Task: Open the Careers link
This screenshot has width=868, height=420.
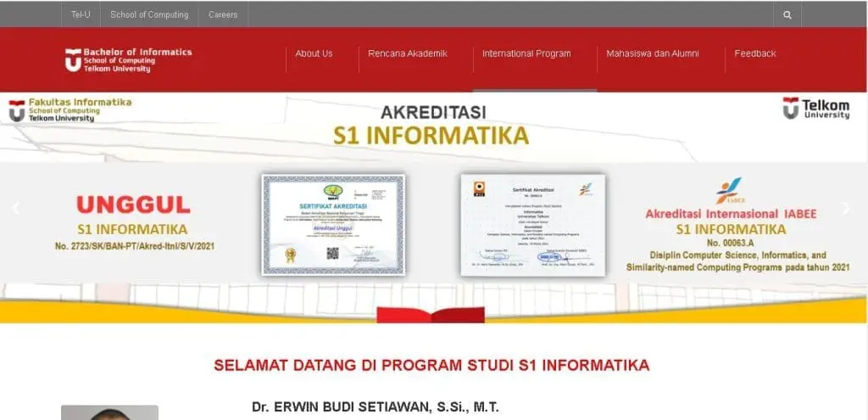Action: point(223,15)
